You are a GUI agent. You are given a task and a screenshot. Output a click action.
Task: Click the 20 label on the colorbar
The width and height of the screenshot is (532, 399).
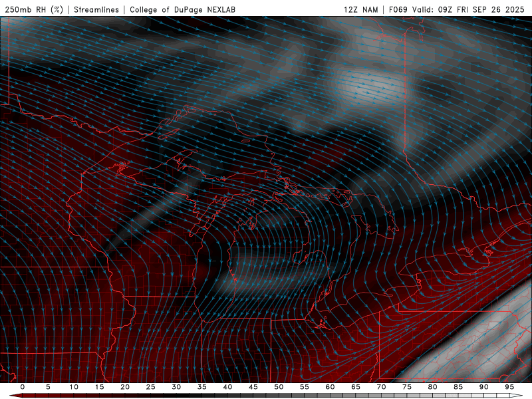[x=125, y=387]
